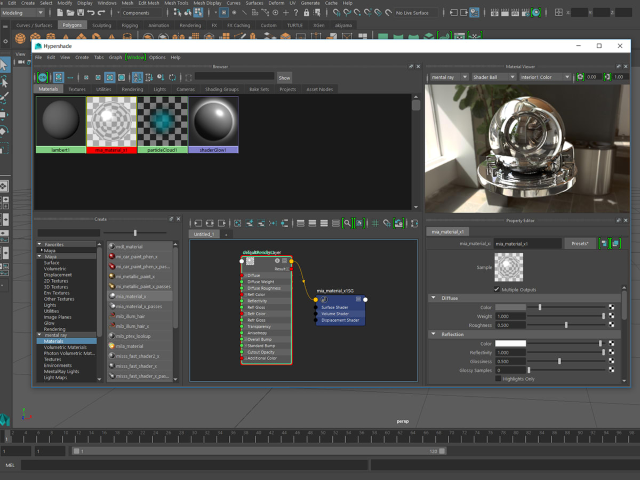Click the Reflection Color white swatch
Image resolution: width=640 pixels, height=480 pixels.
(510, 343)
